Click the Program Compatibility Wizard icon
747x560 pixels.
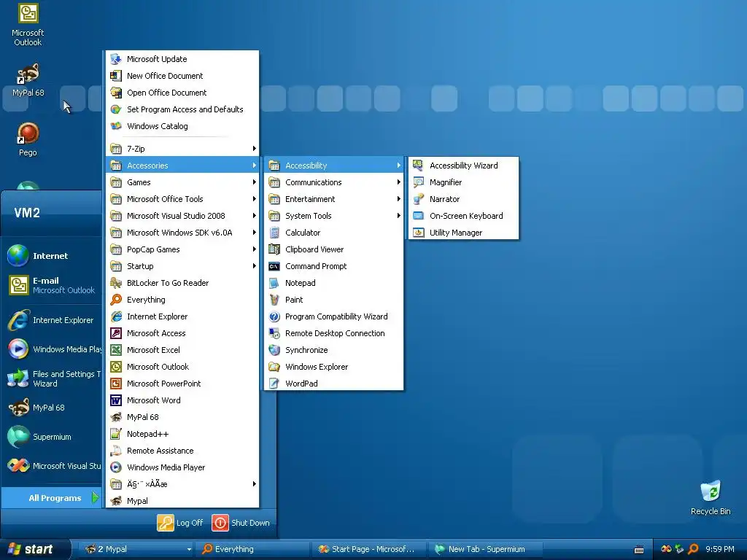click(274, 316)
